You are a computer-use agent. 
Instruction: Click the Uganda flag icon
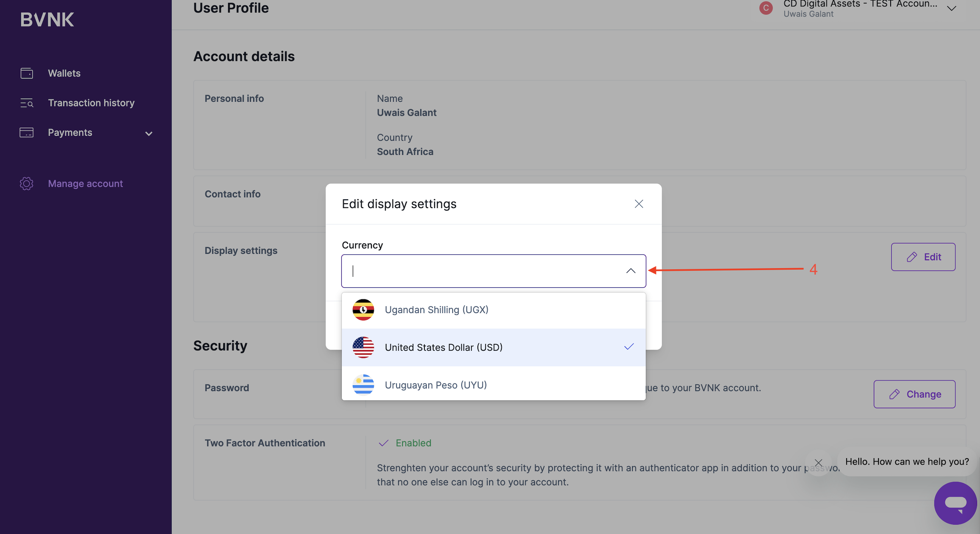(363, 310)
